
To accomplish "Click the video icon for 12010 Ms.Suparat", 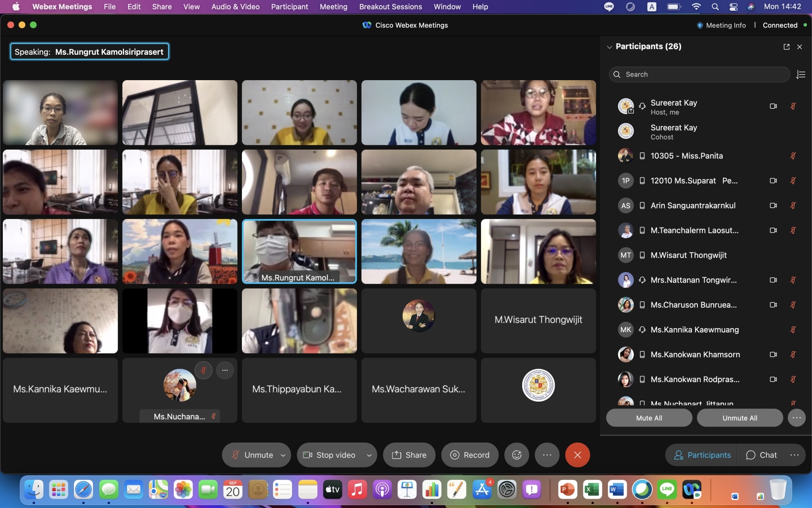I will 773,181.
